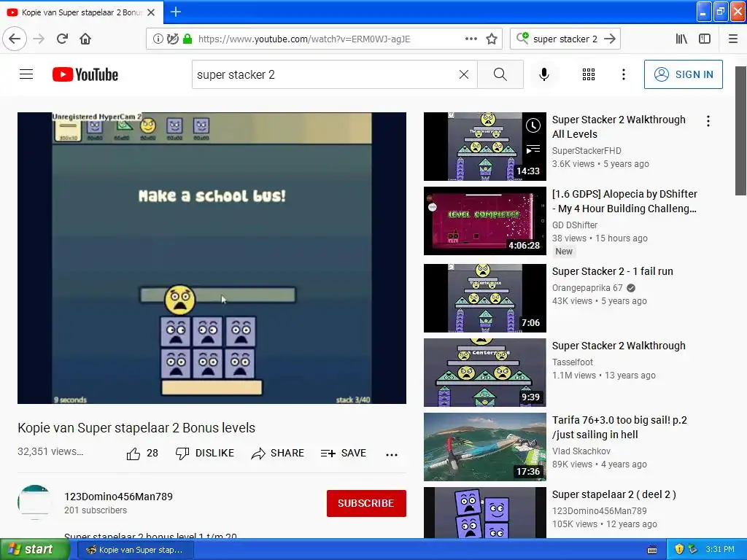The width and height of the screenshot is (747, 560).
Task: Click the SIGN IN button
Action: [x=683, y=74]
